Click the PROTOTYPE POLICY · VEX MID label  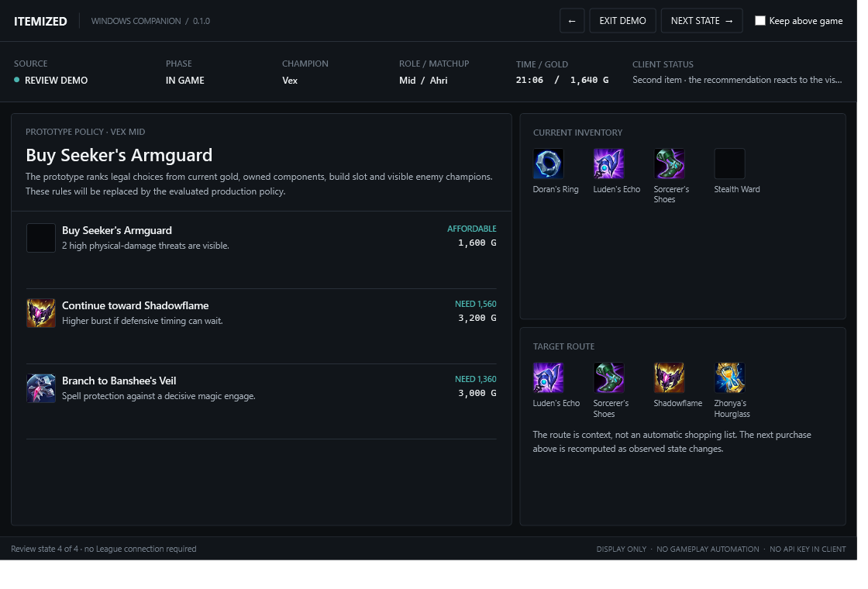(x=86, y=133)
